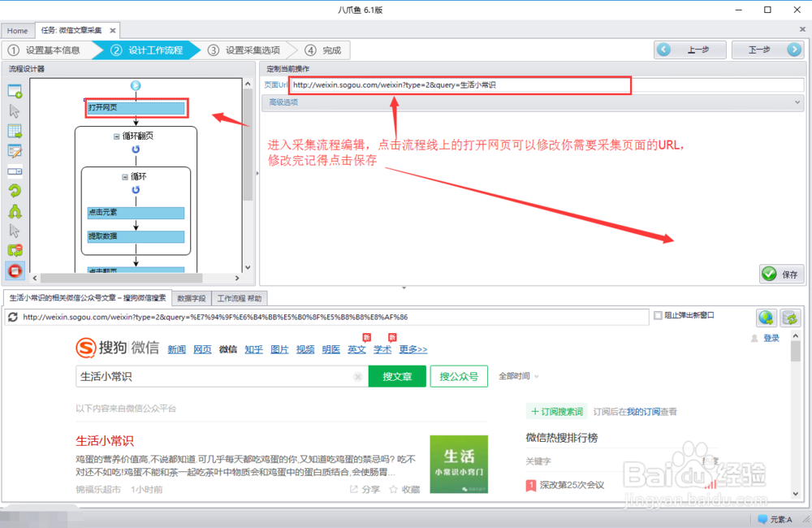Open the 知乎 link in Sogou nav
This screenshot has width=812, height=528.
[x=253, y=349]
